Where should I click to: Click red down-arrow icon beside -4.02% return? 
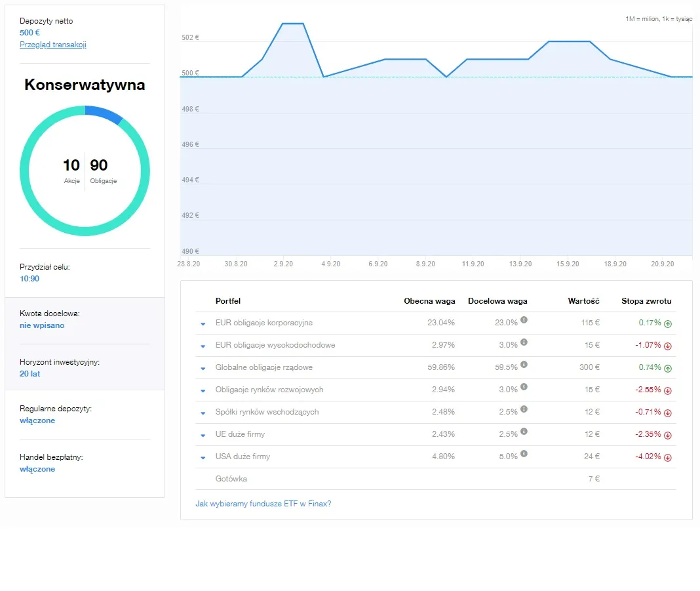[x=668, y=458]
